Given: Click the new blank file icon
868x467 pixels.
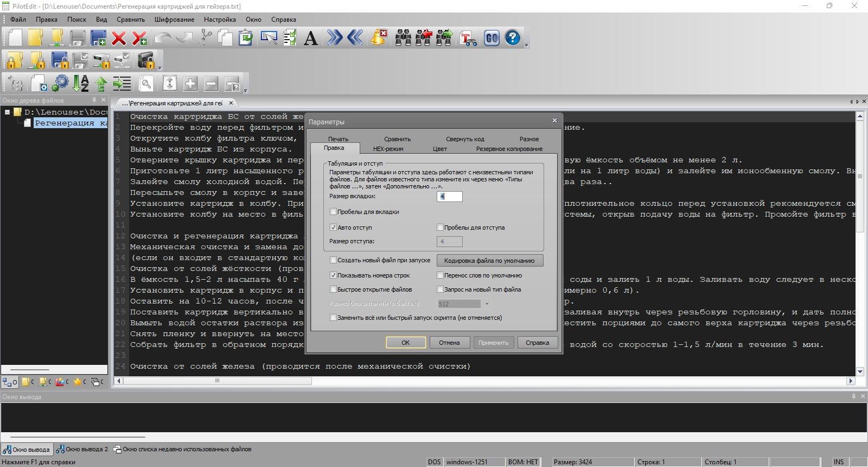Looking at the screenshot, I should click(15, 37).
